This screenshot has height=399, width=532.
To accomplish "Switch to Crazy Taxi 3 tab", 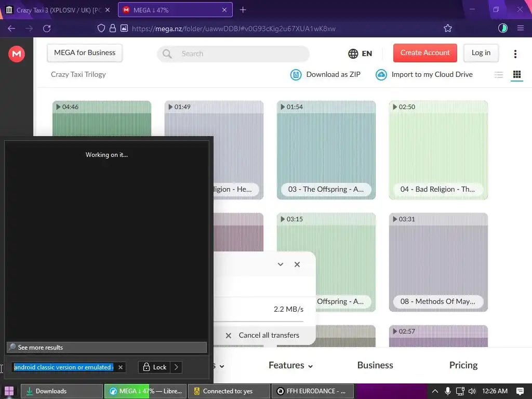I will (x=58, y=10).
